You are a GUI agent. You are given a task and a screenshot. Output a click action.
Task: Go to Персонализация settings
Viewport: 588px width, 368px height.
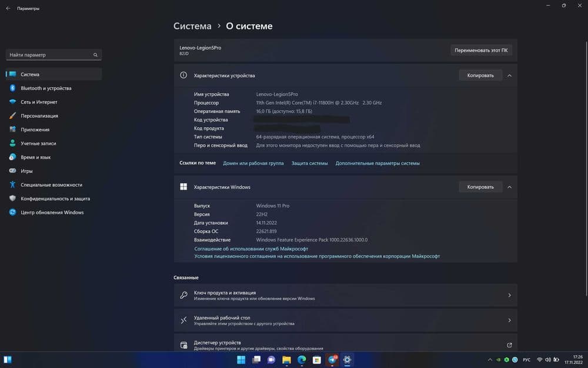(x=54, y=115)
